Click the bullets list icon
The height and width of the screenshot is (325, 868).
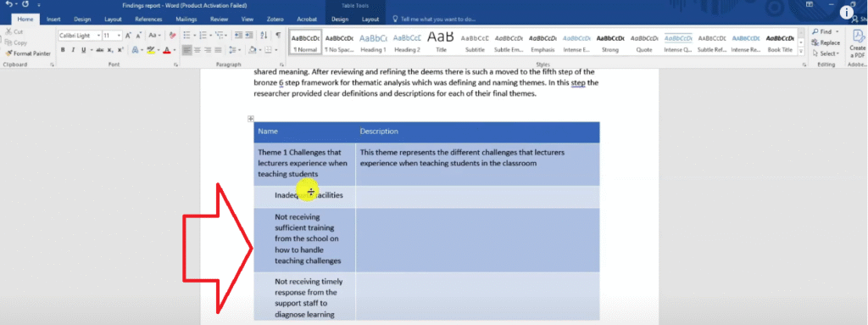click(186, 36)
